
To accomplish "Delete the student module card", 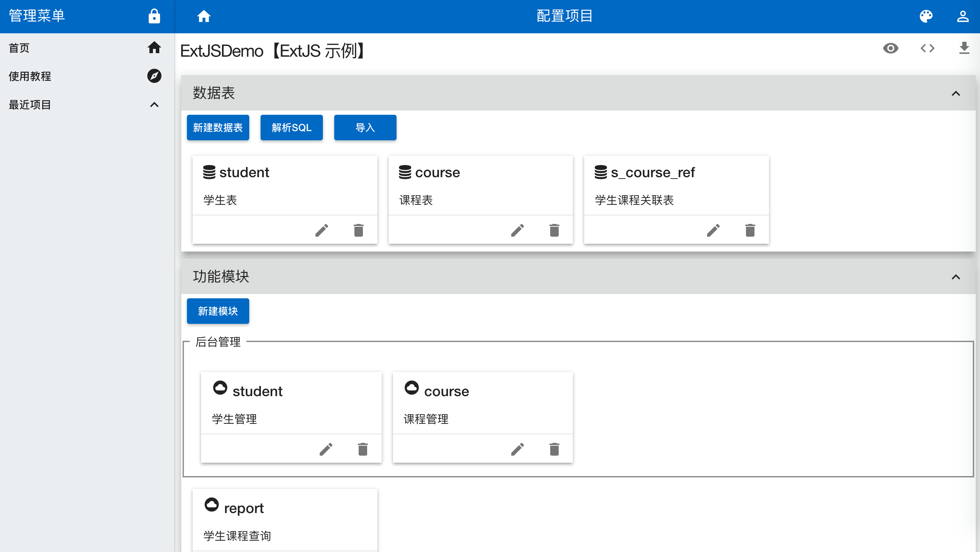I will pos(363,449).
